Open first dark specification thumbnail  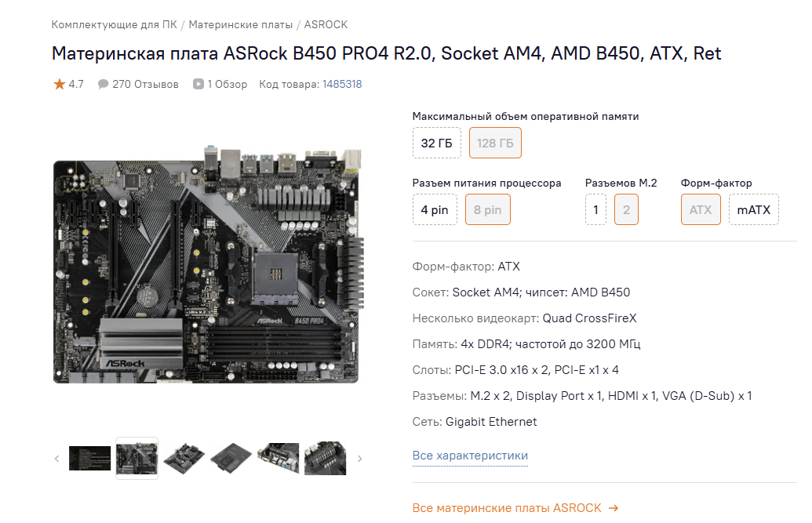(89, 458)
